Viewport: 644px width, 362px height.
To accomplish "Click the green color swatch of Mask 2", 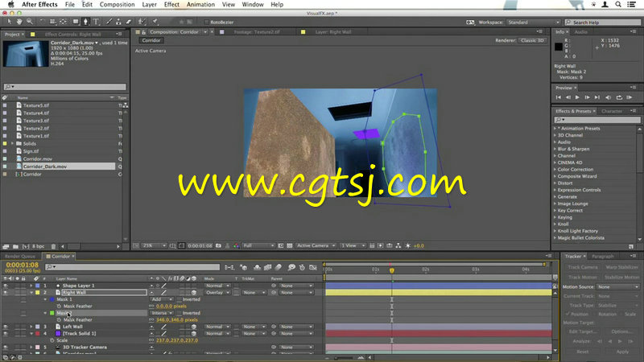I will point(52,313).
